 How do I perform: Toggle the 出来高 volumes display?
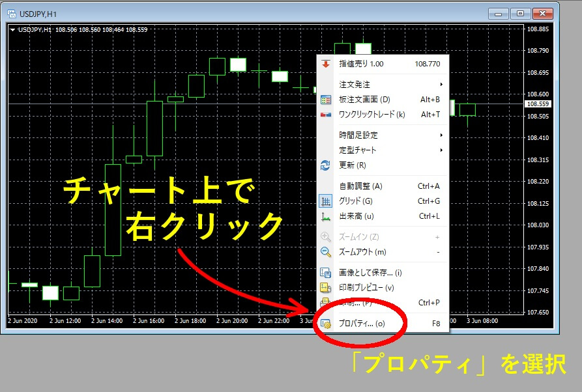pos(357,216)
